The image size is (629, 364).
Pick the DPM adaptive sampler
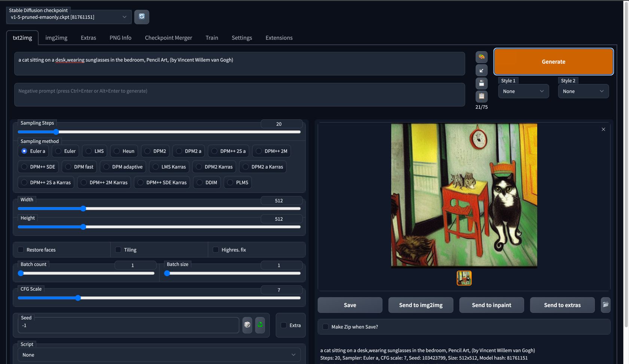tap(123, 167)
